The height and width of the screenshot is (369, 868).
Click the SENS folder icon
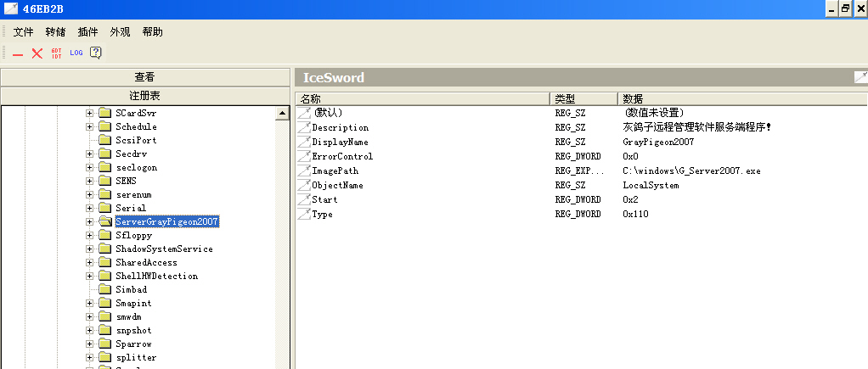pos(104,181)
